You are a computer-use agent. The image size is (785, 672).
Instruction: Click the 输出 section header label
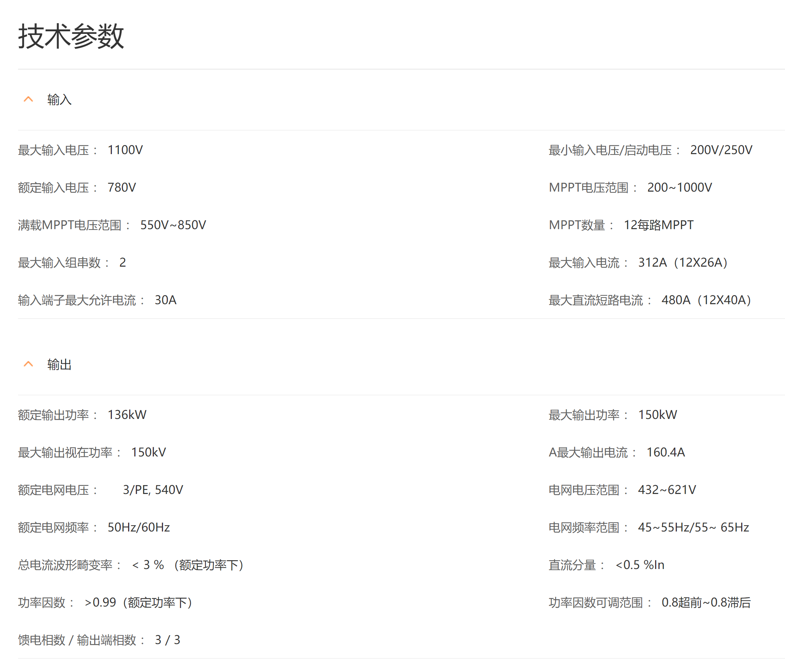[x=59, y=364]
